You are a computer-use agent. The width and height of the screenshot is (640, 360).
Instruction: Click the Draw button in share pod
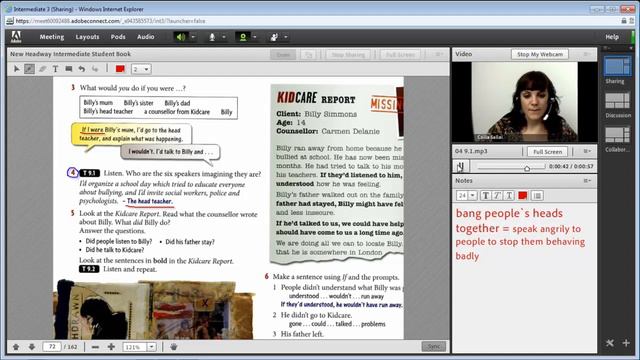[x=283, y=54]
